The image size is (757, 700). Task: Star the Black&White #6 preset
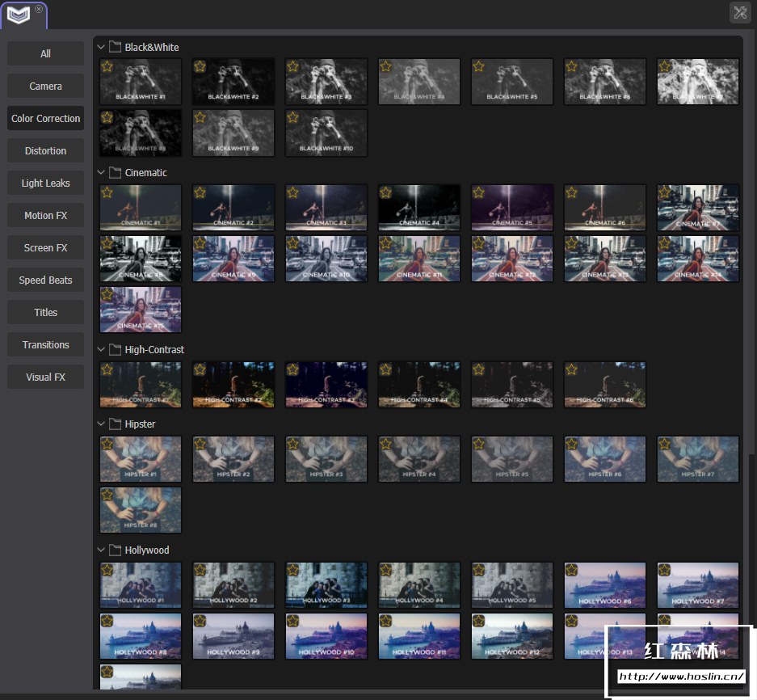(x=572, y=66)
